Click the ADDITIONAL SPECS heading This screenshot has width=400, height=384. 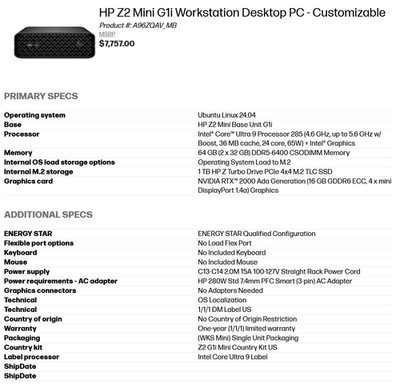[x=48, y=215]
